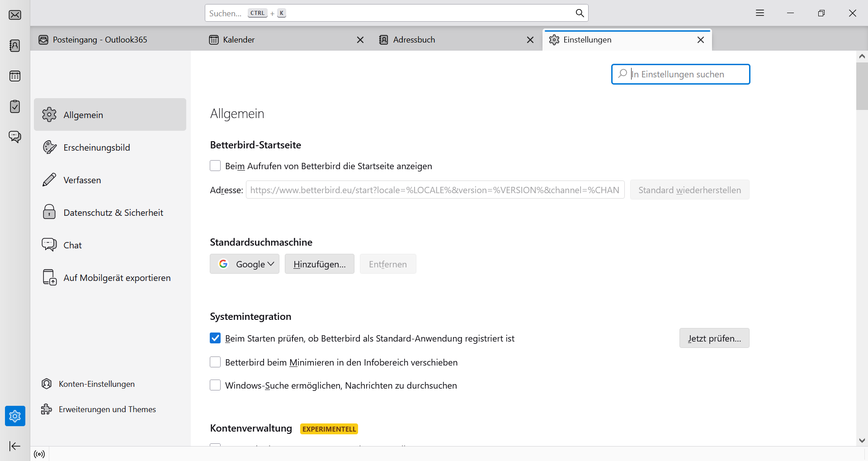Click the Hinzufügen... button
868x461 pixels.
tap(320, 264)
